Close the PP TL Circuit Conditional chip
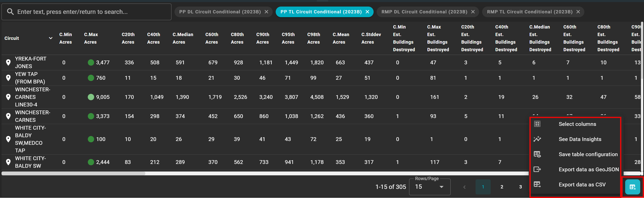The image size is (644, 198). 368,12
